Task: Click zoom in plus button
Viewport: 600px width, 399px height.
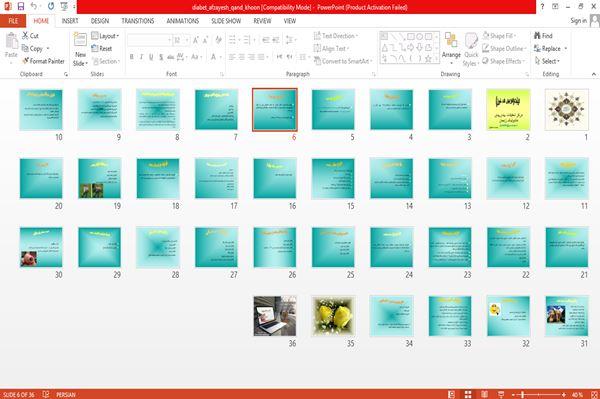Action: coord(564,394)
